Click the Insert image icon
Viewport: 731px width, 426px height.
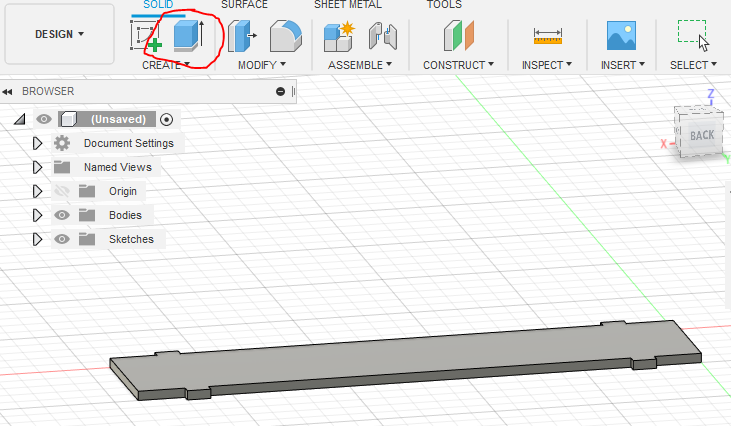621,35
